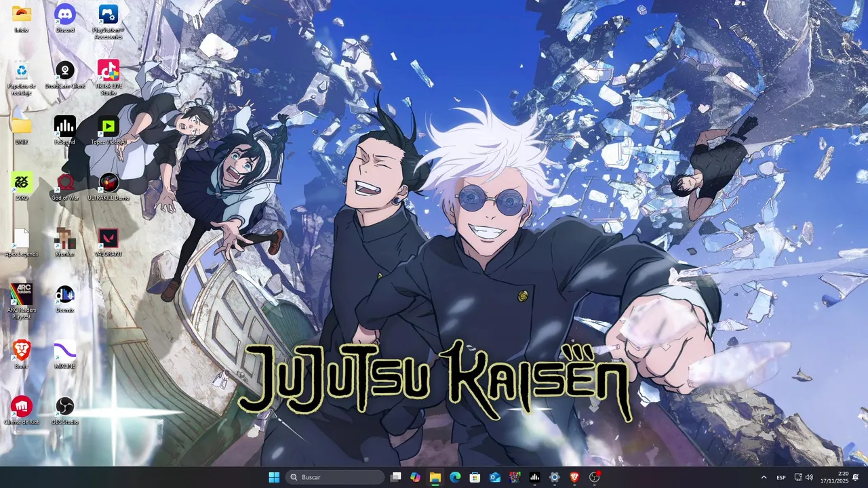The width and height of the screenshot is (868, 488).
Task: Select the ULTRAKILL Demo shortcut
Action: click(x=108, y=186)
